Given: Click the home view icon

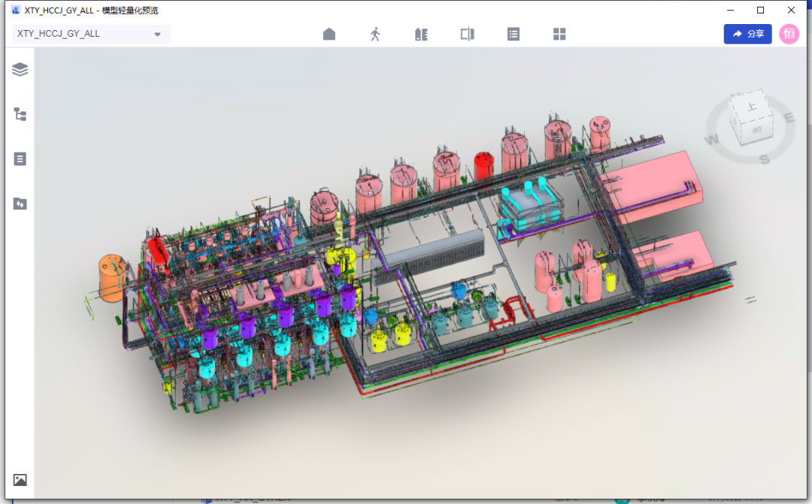Looking at the screenshot, I should click(329, 34).
